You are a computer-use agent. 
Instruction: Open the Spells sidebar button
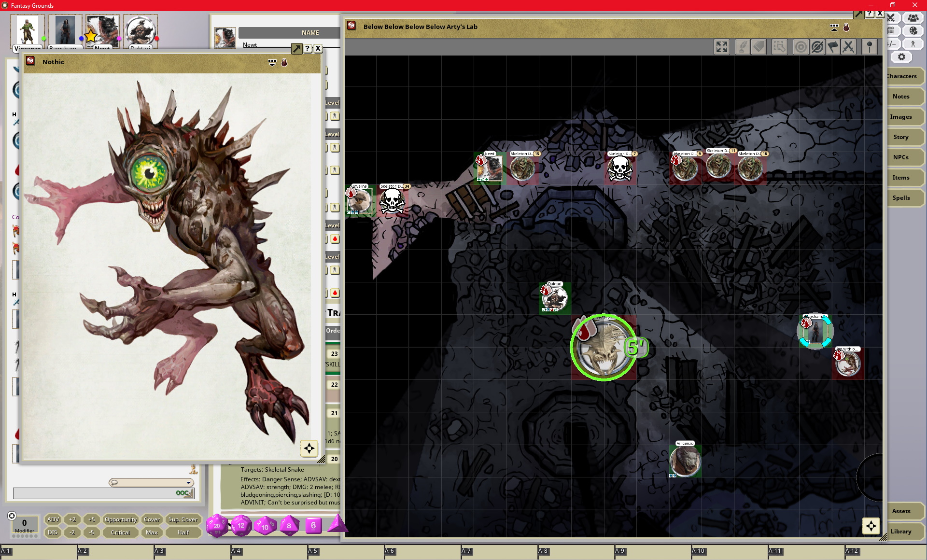click(x=904, y=198)
